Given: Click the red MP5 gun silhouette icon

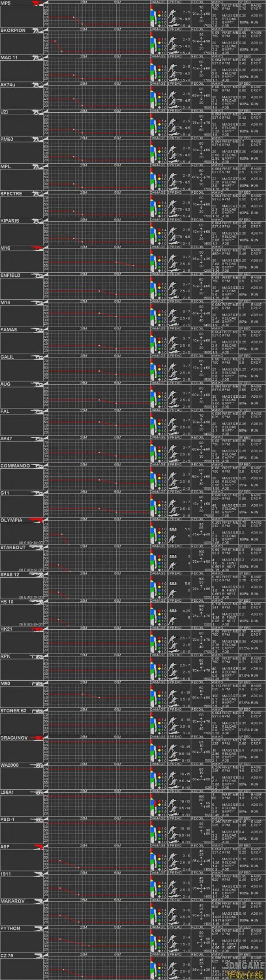Looking at the screenshot, I should (38, 3).
